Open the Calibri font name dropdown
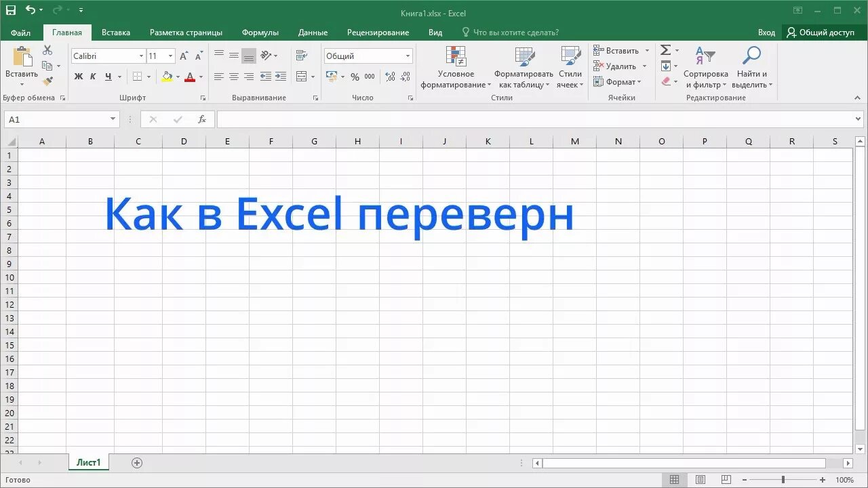Screen dimensions: 868x488 pyautogui.click(x=141, y=56)
